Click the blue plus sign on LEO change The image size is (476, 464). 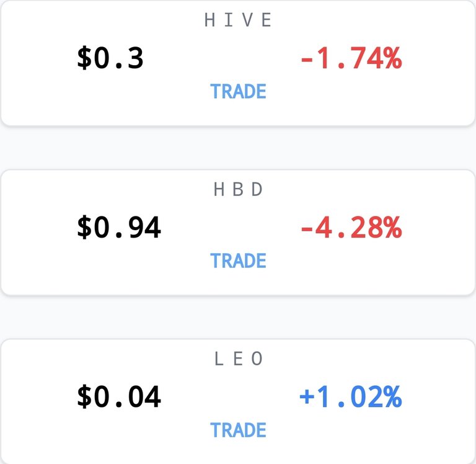[x=307, y=396]
